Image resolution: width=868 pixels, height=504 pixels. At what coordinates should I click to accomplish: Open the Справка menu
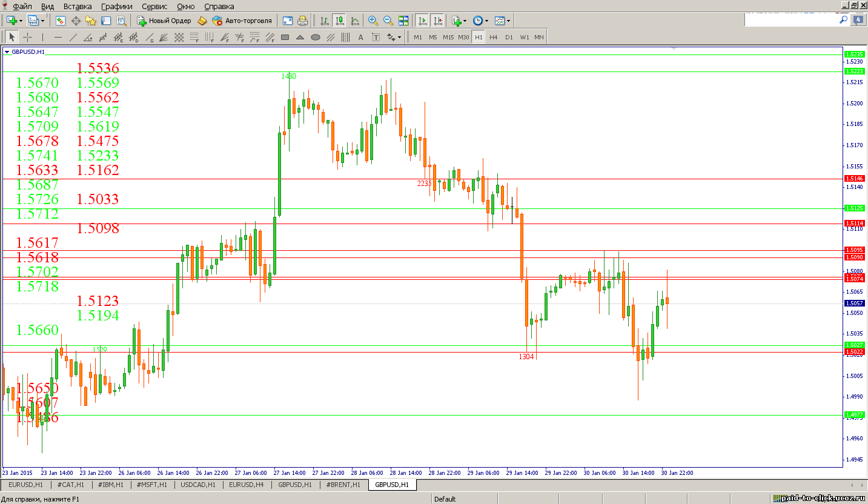pos(219,6)
